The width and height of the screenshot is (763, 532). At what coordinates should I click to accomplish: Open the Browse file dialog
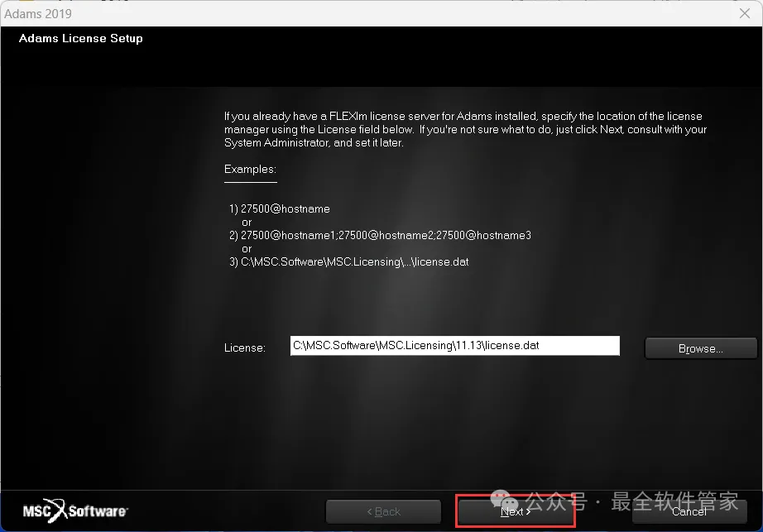point(701,348)
